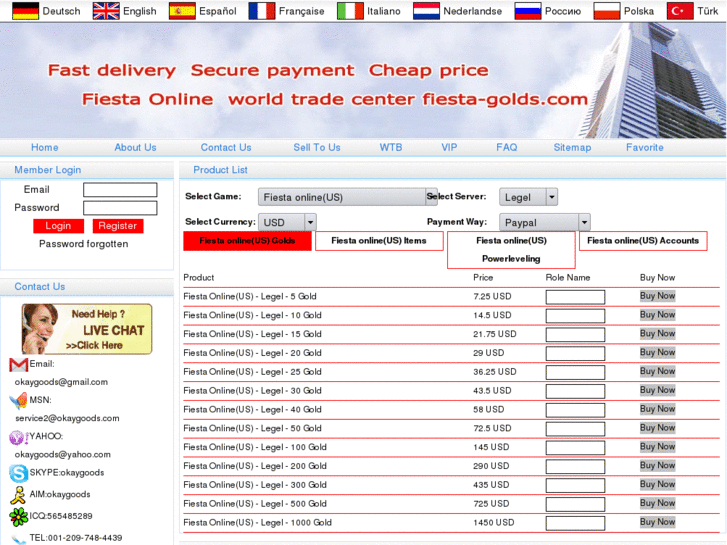The image size is (727, 545).
Task: Open the Select Game dropdown
Action: click(347, 197)
